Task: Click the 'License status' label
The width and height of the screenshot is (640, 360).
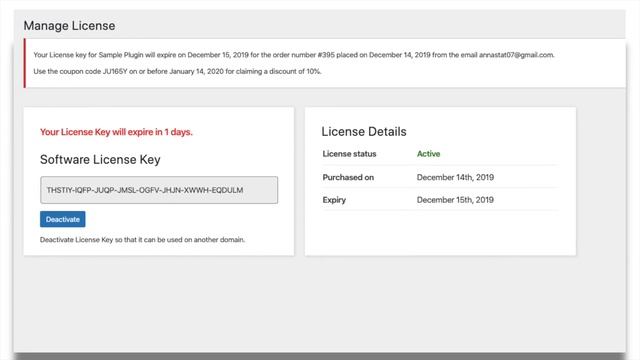Action: click(x=349, y=154)
